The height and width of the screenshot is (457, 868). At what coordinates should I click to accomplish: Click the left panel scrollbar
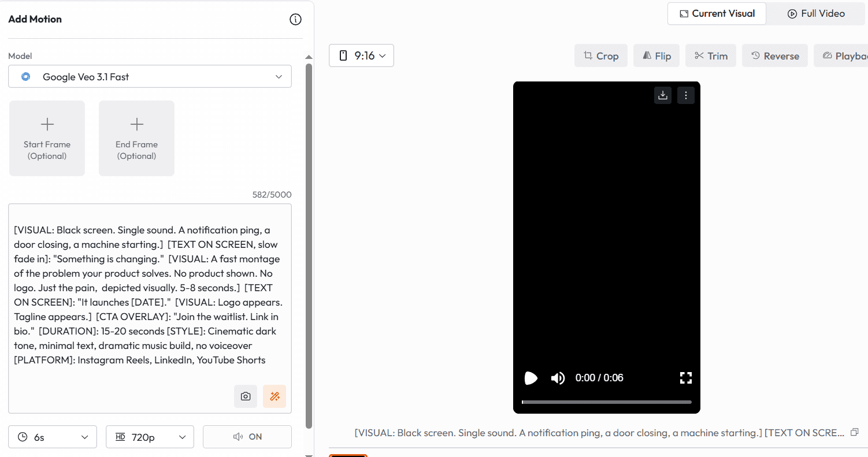309,246
